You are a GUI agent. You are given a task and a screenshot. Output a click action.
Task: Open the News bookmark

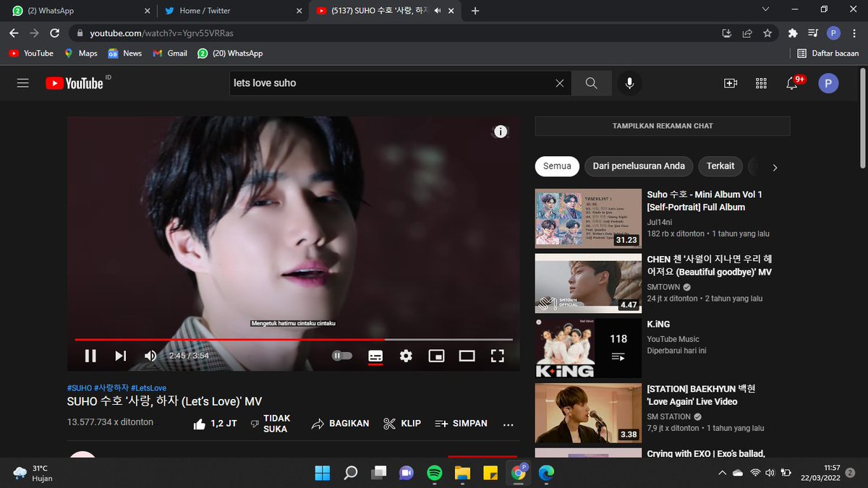124,53
